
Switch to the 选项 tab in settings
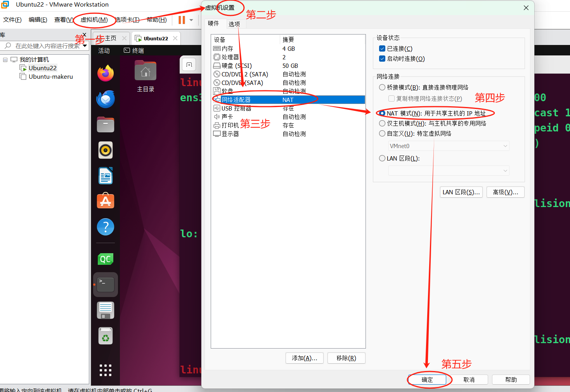click(x=234, y=24)
